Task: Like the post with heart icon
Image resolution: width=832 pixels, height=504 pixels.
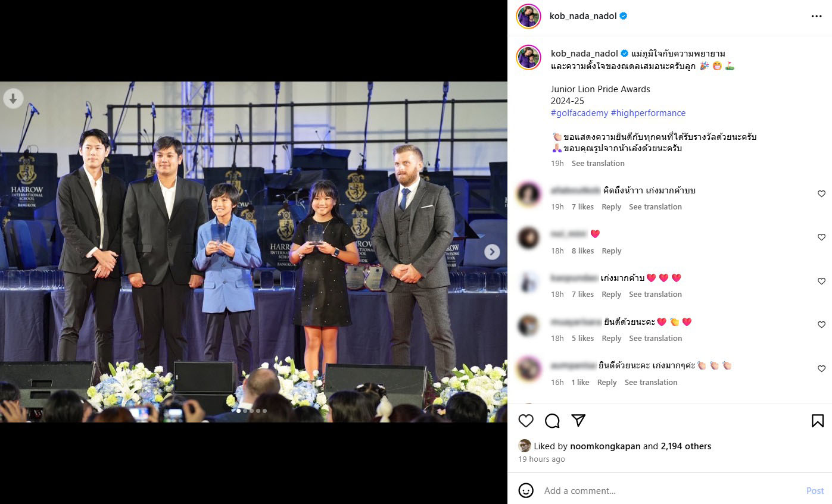Action: pyautogui.click(x=526, y=421)
